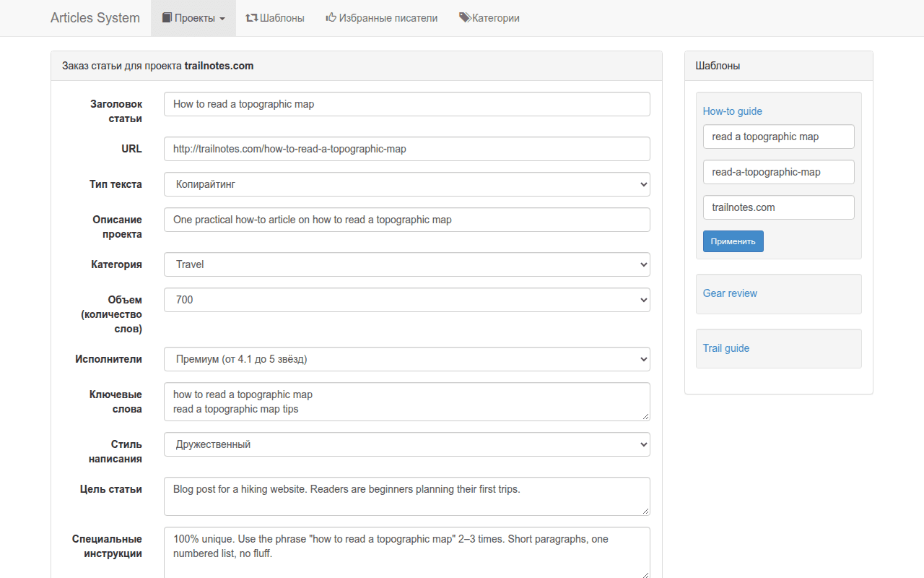The height and width of the screenshot is (578, 924).
Task: Open the Категория select showing Travel
Action: click(407, 264)
